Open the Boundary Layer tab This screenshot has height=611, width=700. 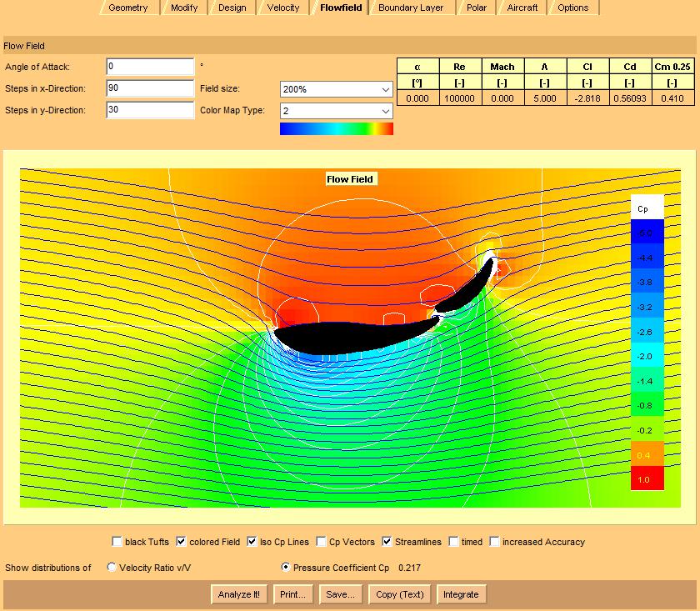411,8
